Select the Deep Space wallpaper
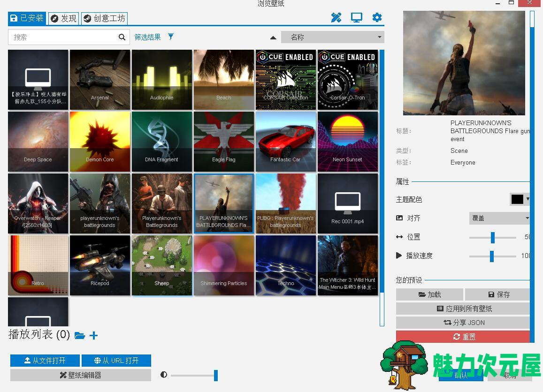Viewport: 543px width, 392px height. (x=38, y=142)
